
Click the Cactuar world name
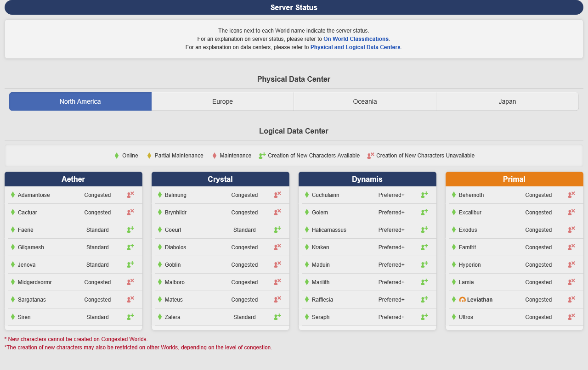pyautogui.click(x=28, y=213)
